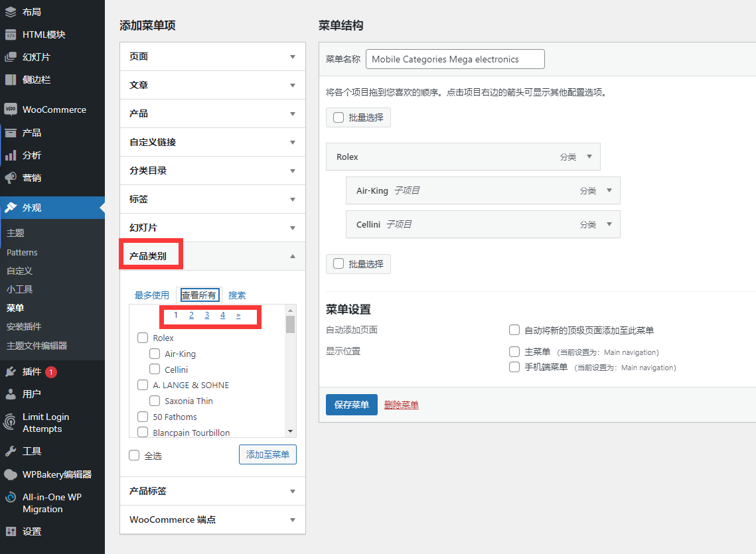
Task: Open the Limit Login Attempts icon
Action: 10,423
